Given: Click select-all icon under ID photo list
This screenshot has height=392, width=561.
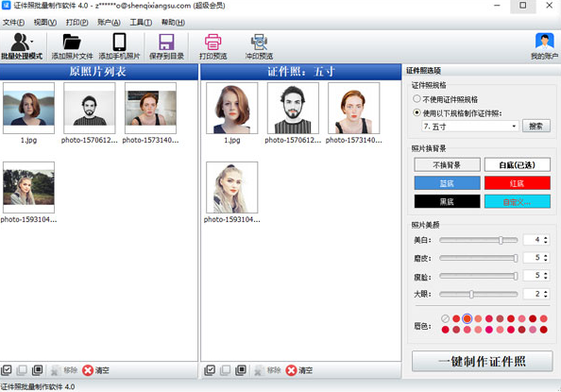Looking at the screenshot, I should point(210,370).
